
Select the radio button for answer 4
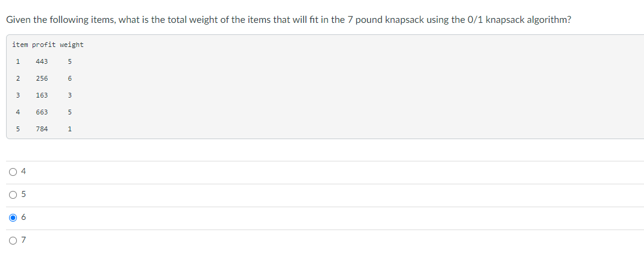click(13, 172)
